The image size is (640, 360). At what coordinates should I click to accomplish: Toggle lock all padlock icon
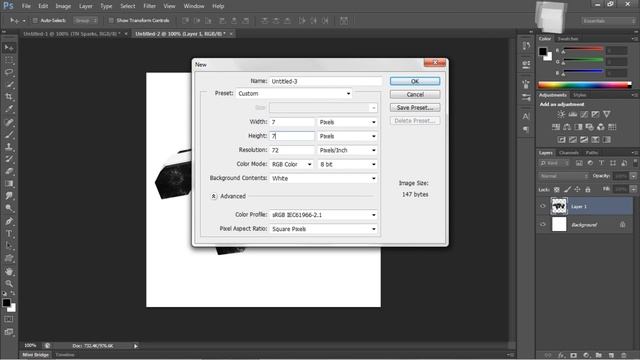pos(588,190)
